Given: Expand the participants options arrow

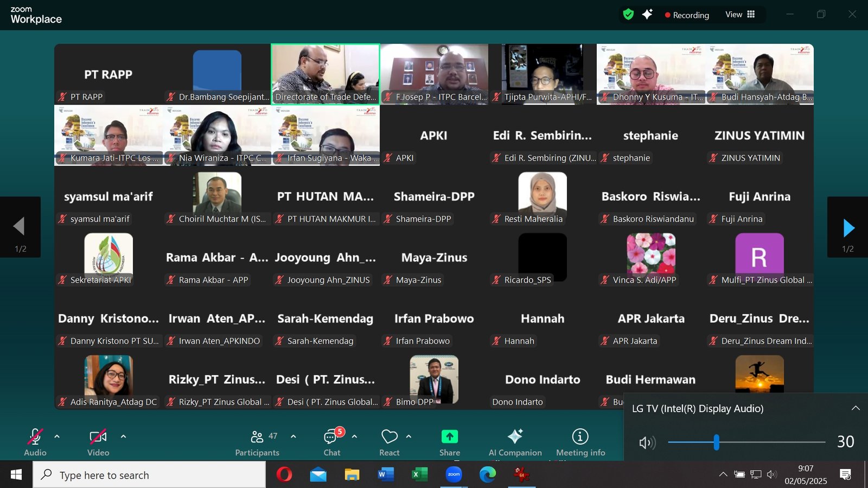Looking at the screenshot, I should (293, 436).
